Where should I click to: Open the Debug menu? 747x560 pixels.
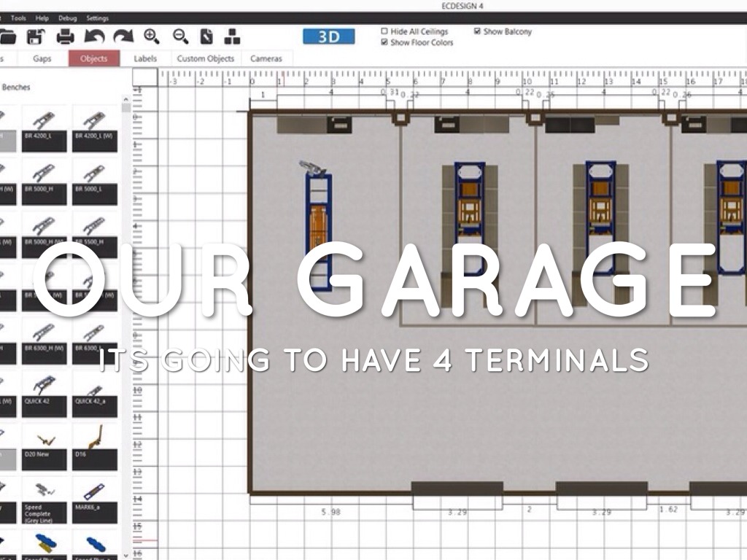(66, 18)
